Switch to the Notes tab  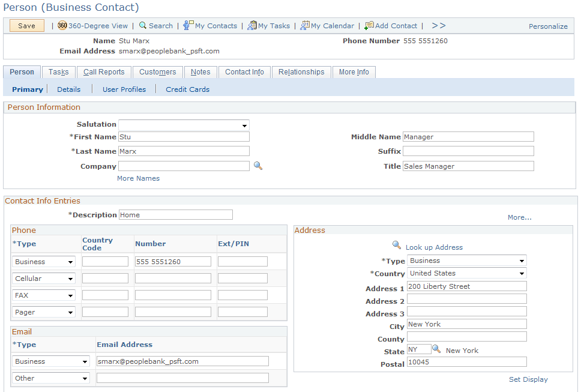pyautogui.click(x=200, y=72)
